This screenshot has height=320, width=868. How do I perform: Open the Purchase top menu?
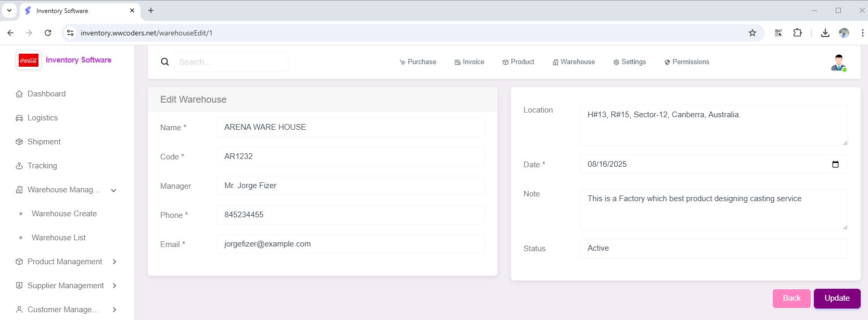click(418, 62)
